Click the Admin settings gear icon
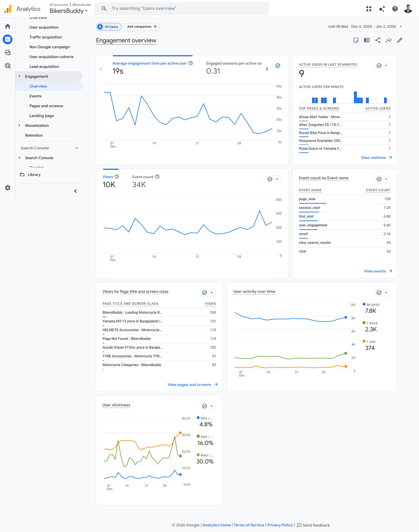The image size is (419, 532). click(x=8, y=188)
